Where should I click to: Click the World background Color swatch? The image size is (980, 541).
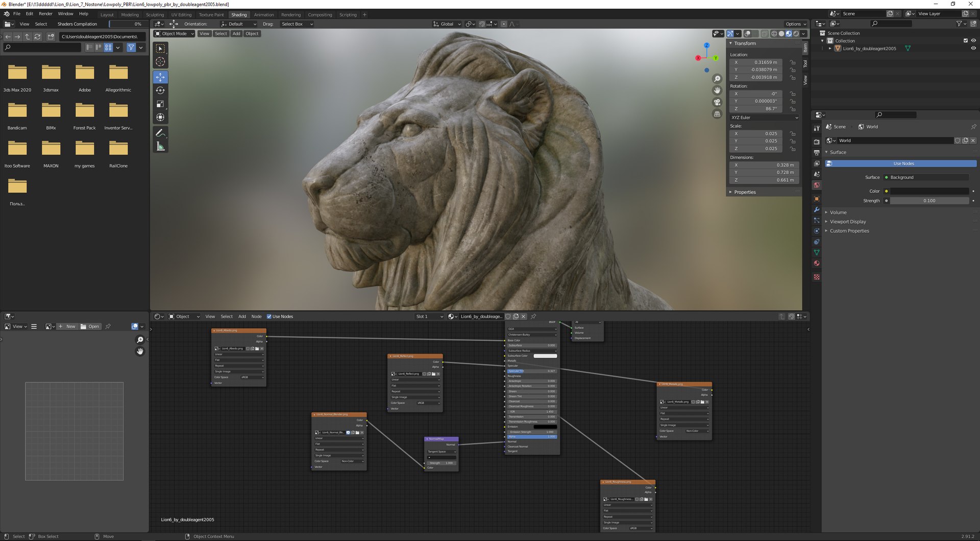coord(929,191)
